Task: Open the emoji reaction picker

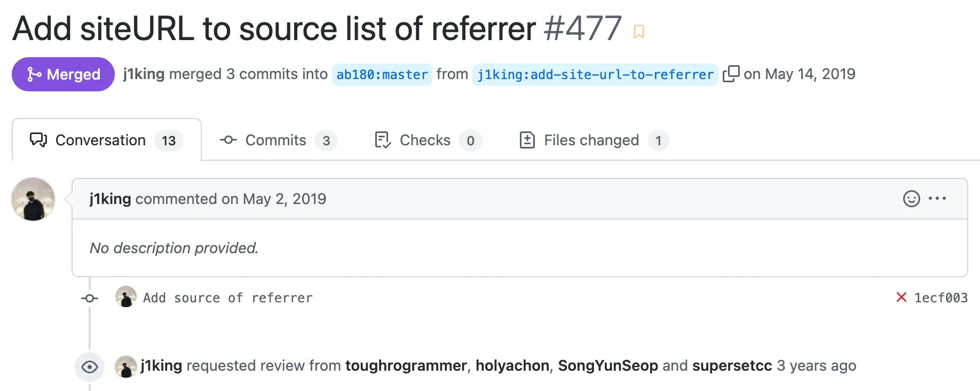Action: (x=911, y=199)
